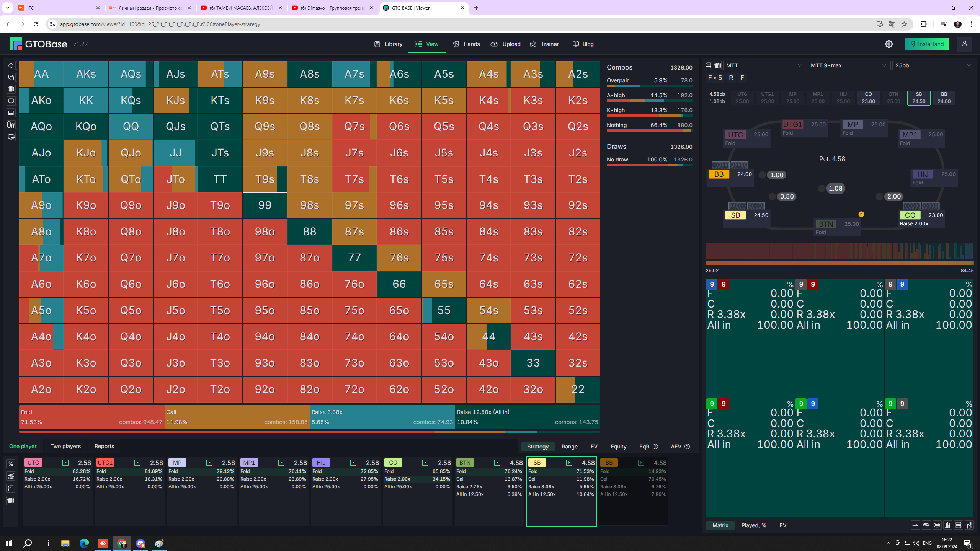The image size is (980, 551).
Task: Expand the MTT game type dropdown
Action: [x=763, y=65]
